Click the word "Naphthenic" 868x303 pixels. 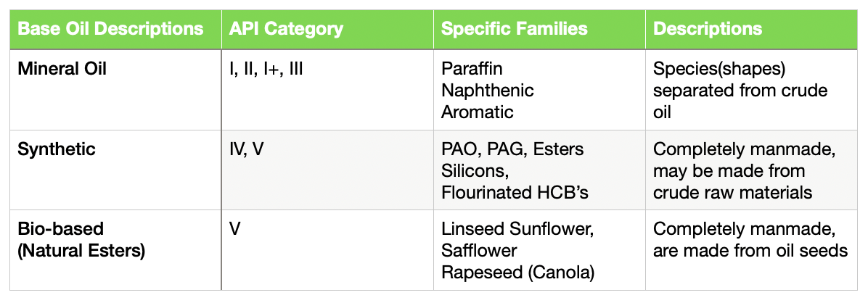tap(487, 91)
